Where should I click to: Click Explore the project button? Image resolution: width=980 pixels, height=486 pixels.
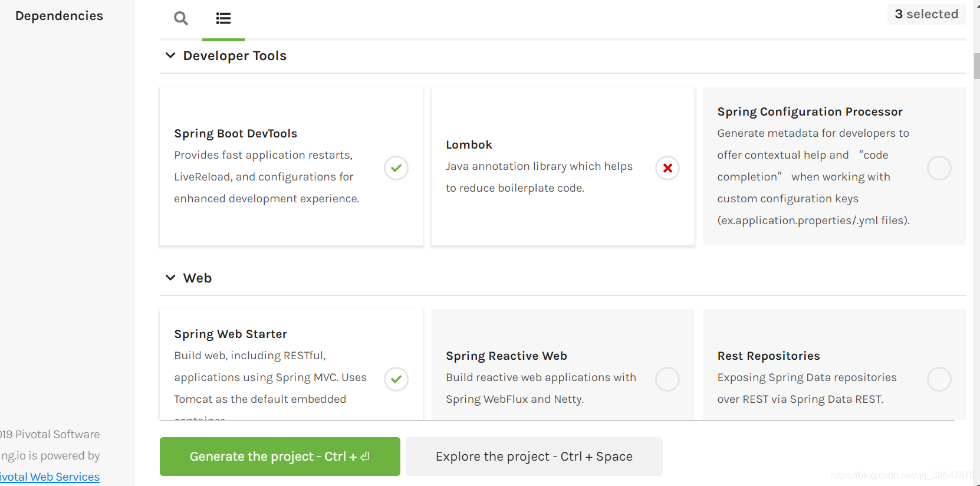pyautogui.click(x=534, y=457)
